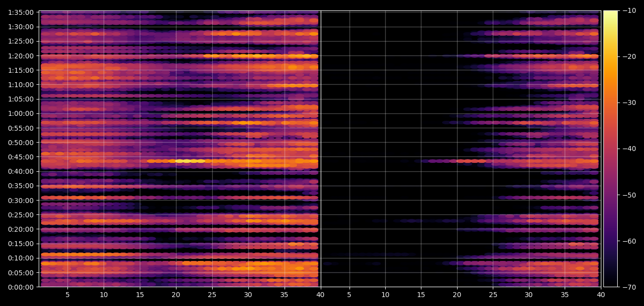The width and height of the screenshot is (644, 306).
Task: Click x-axis label 30 of the left heatmap
Action: [248, 295]
